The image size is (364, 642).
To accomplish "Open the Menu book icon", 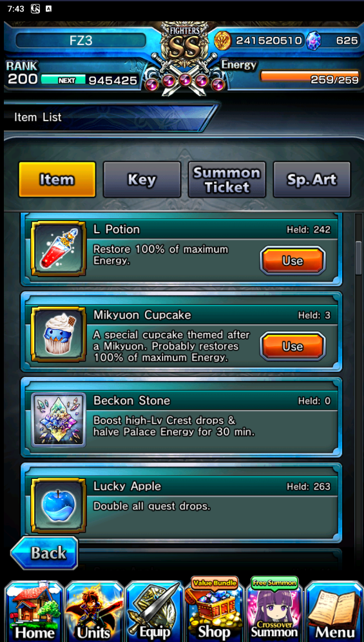I will point(334,611).
